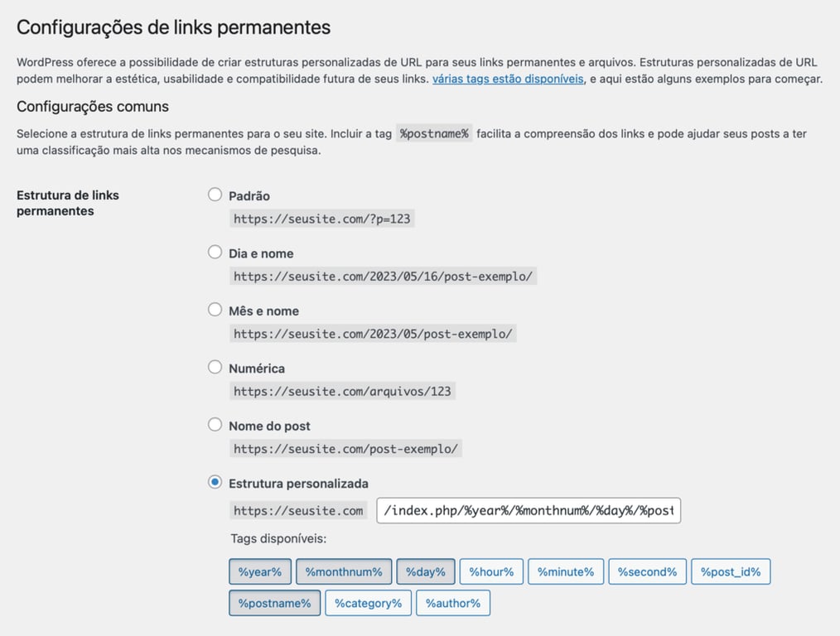Add the %second% tag
Viewport: 840px width, 636px height.
pyautogui.click(x=647, y=571)
